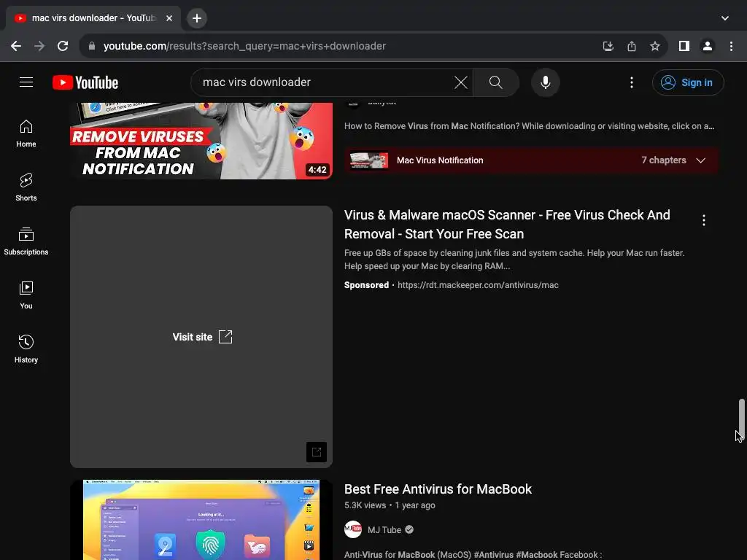This screenshot has height=560, width=747.
Task: Go to YouTube home via logo
Action: 85,82
